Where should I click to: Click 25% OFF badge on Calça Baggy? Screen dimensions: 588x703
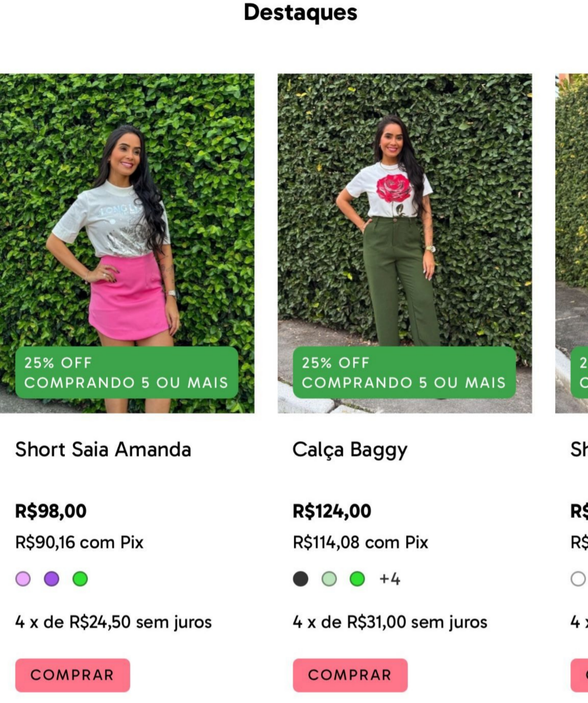404,373
